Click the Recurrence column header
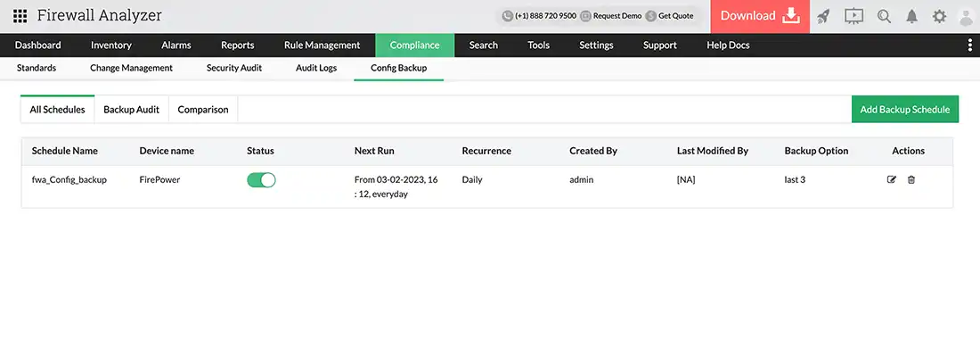980x339 pixels. (486, 151)
